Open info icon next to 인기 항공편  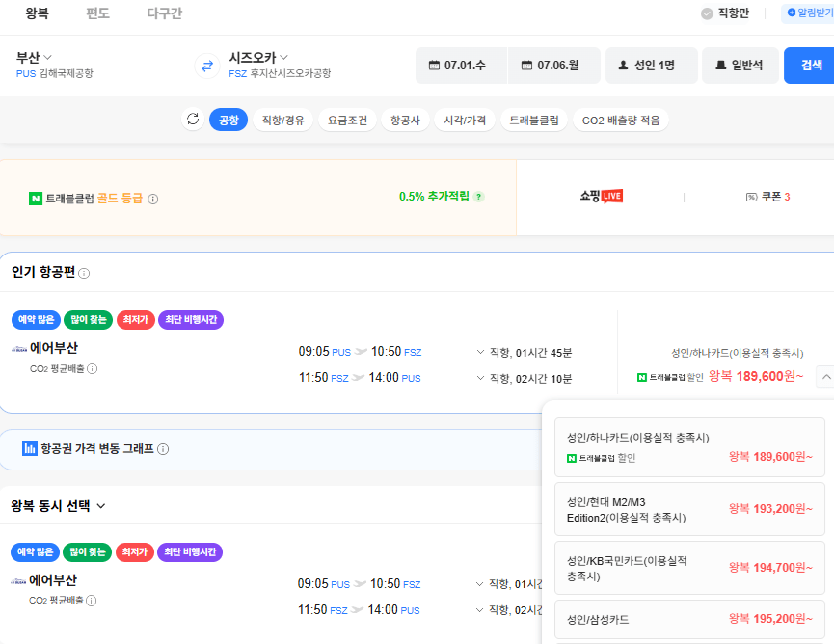tap(84, 274)
